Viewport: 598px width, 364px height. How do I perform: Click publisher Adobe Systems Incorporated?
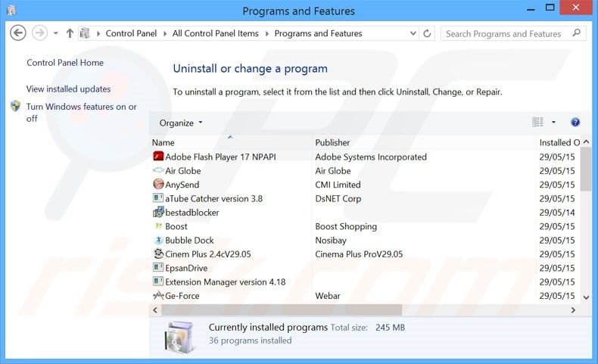point(371,157)
